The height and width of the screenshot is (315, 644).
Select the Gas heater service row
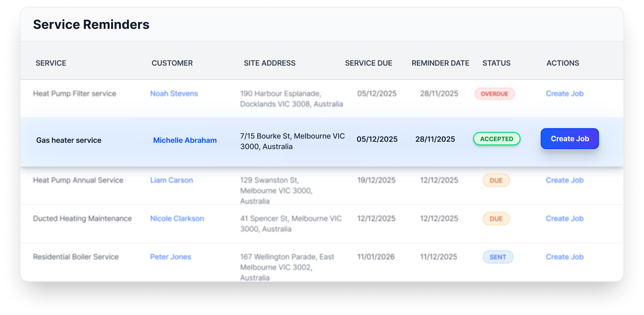[69, 140]
